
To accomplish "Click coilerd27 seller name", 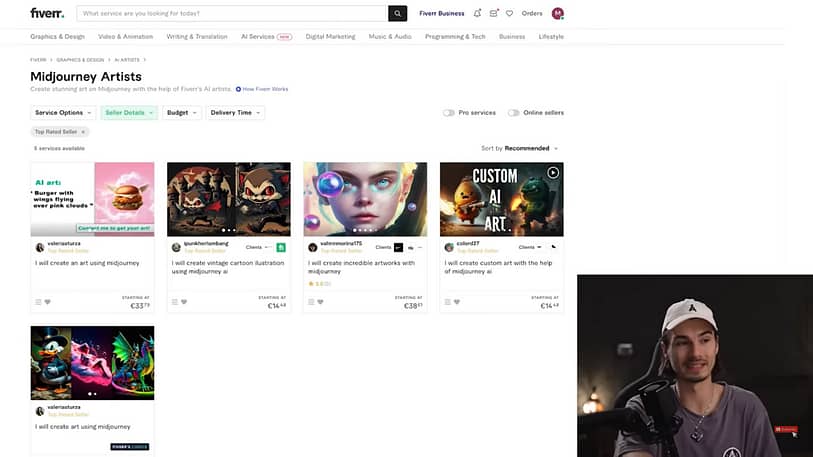I will (468, 243).
